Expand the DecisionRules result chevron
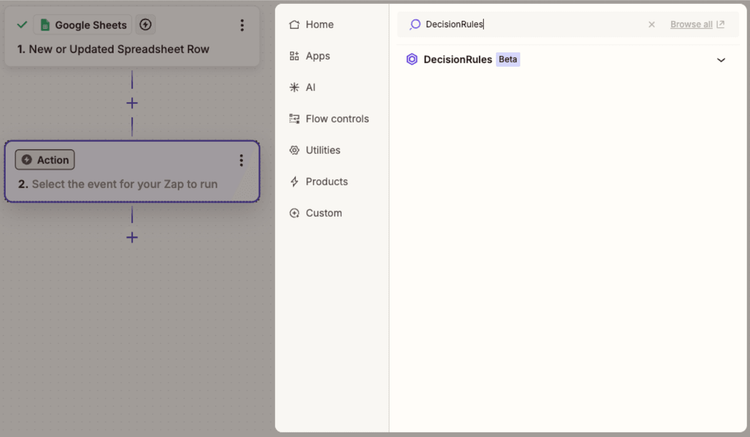The image size is (750, 437). coord(721,60)
